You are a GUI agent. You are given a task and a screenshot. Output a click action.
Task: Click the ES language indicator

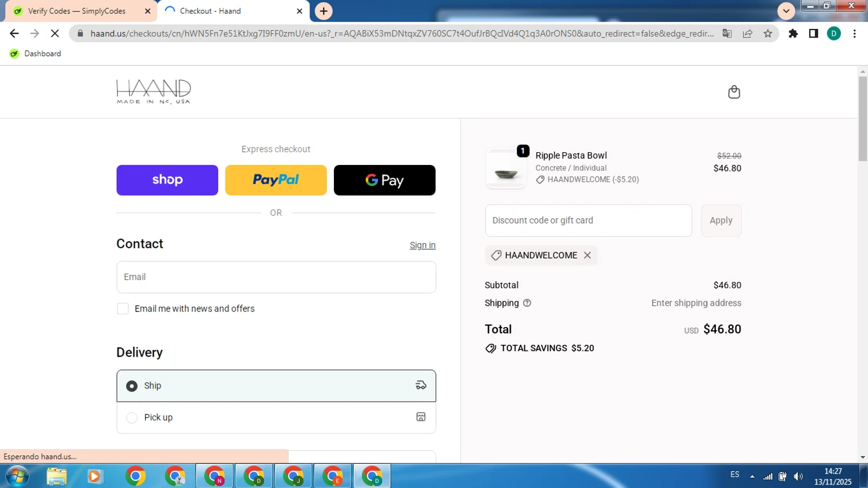735,474
